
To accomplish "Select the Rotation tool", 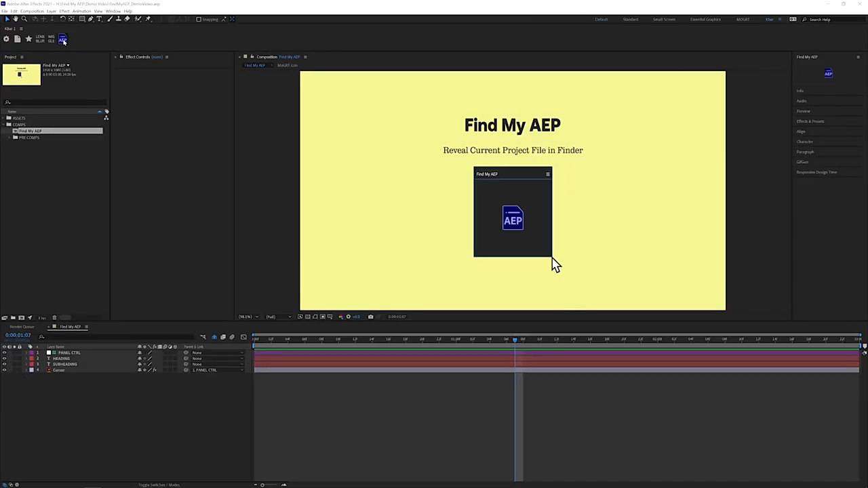I will (63, 19).
